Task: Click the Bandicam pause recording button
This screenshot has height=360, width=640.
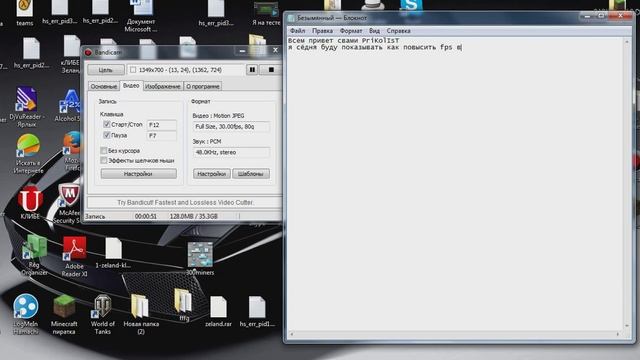Action: tap(252, 70)
